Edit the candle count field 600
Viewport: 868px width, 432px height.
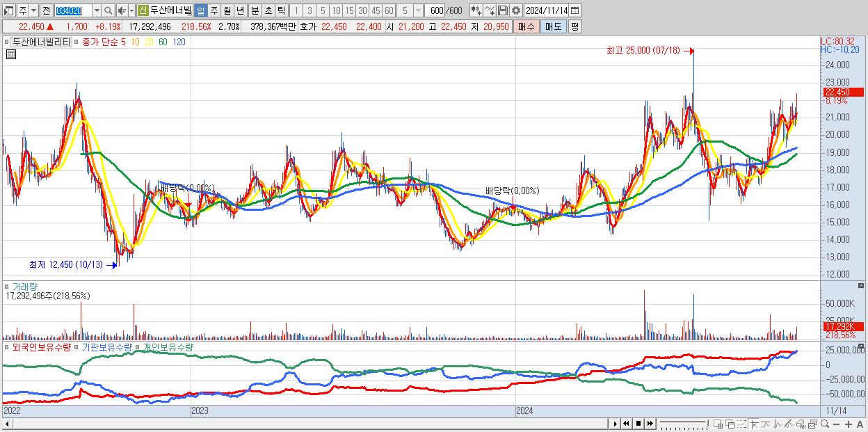pos(435,11)
